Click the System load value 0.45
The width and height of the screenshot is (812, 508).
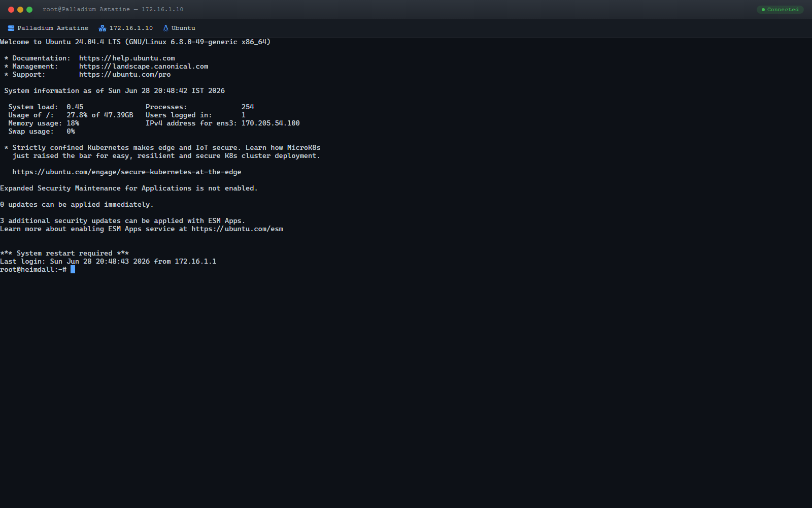click(75, 107)
